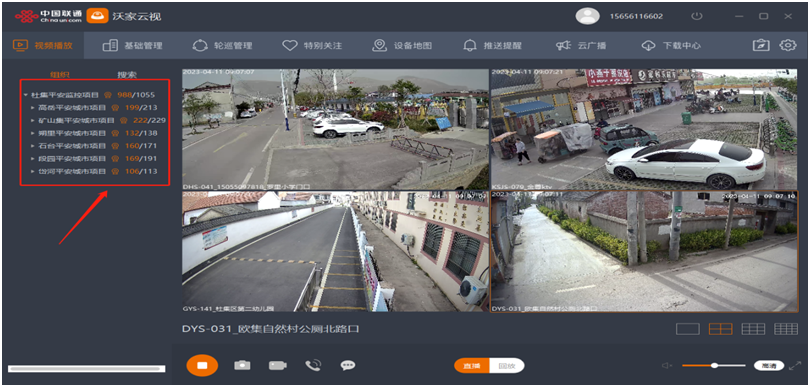Select the KSJS-079 top-right video feed
The height and width of the screenshot is (387, 810).
coord(644,129)
